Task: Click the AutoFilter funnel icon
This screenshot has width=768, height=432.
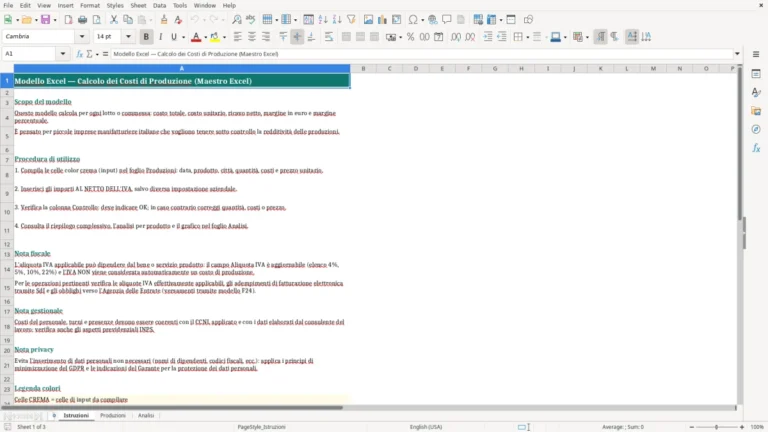Action: (351, 20)
